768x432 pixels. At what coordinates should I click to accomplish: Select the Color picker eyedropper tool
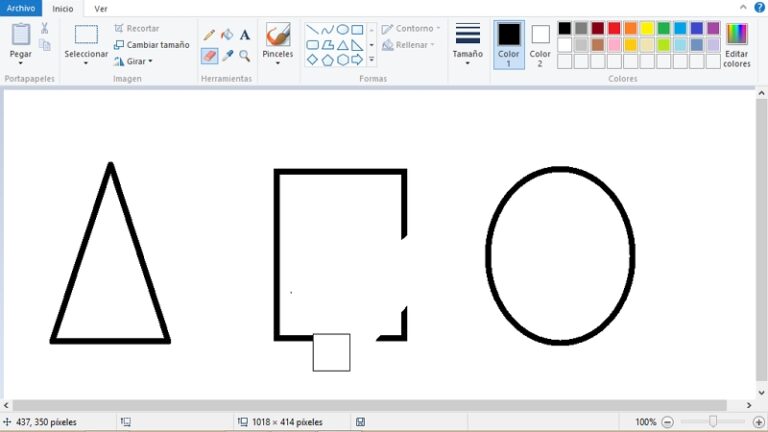coord(227,56)
